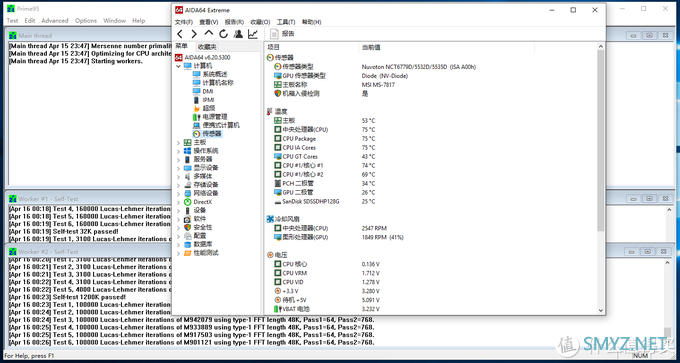Click the sensor list scroll down arrow
Viewport: 680px width, 363px height.
601,310
